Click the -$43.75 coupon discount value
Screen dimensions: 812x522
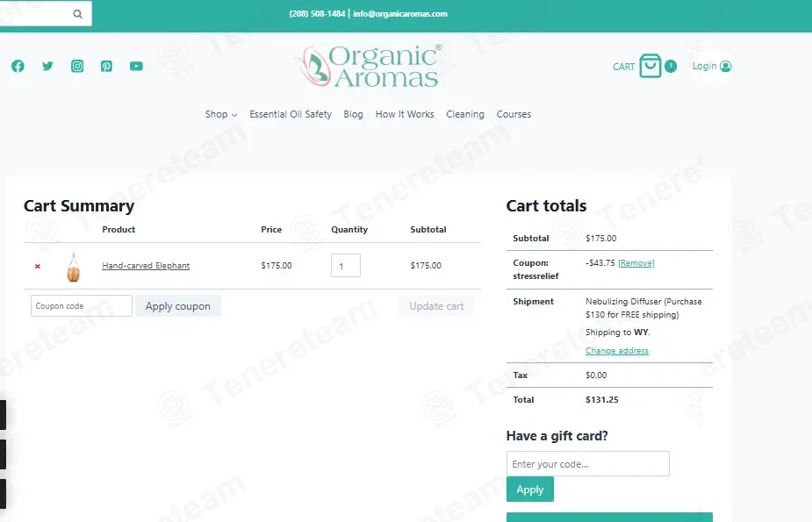point(600,263)
